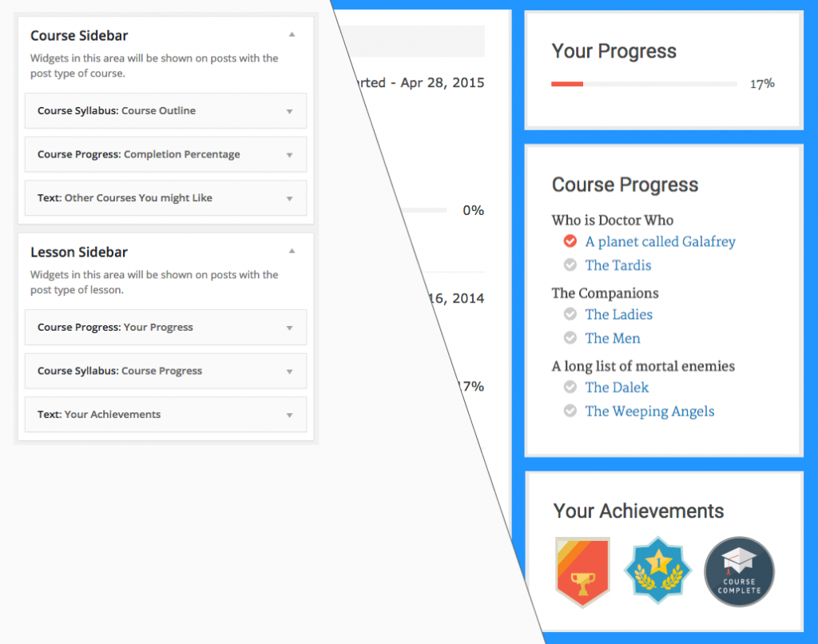
Task: Click the Your Progress bar at 17%
Action: 644,83
